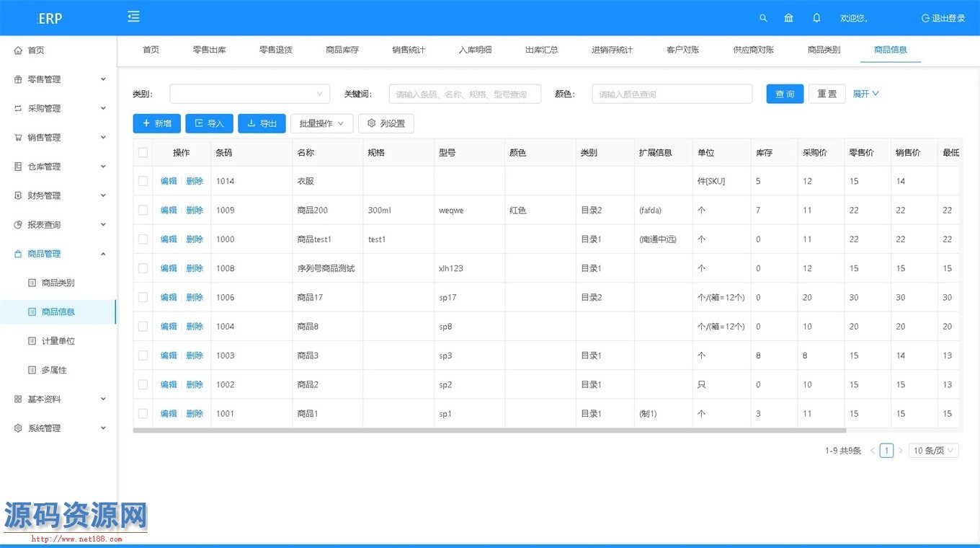Click the bank building icon in header
This screenshot has width=980, height=548.
(x=788, y=18)
